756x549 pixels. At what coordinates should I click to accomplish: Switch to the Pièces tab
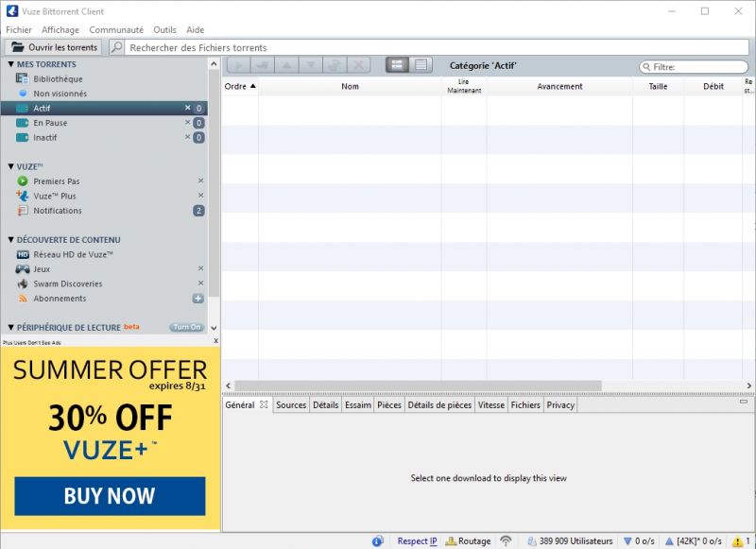[389, 404]
